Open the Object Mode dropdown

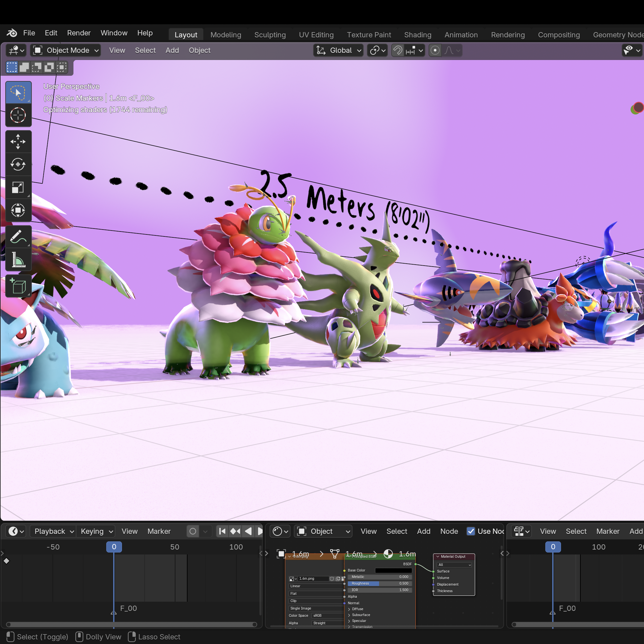(66, 50)
